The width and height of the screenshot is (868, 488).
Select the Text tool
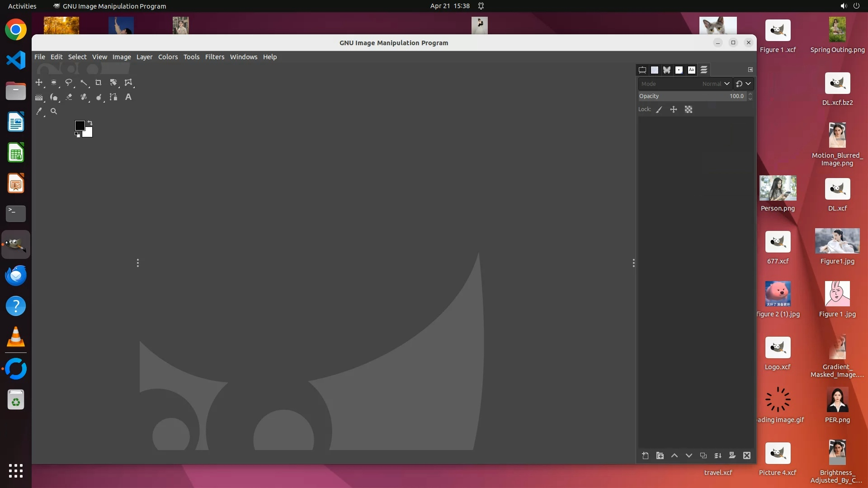click(128, 97)
